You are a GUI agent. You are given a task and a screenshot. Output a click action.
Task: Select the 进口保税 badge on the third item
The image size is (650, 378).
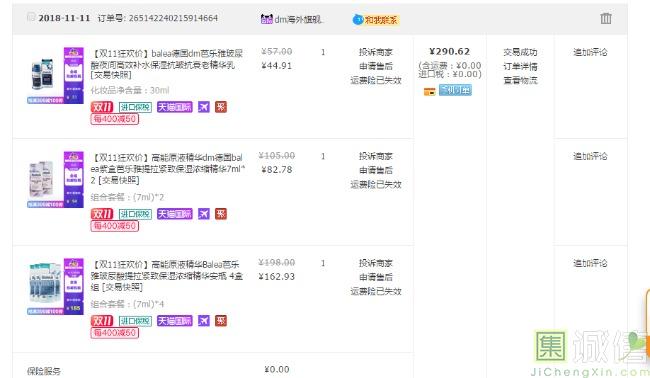(x=135, y=321)
